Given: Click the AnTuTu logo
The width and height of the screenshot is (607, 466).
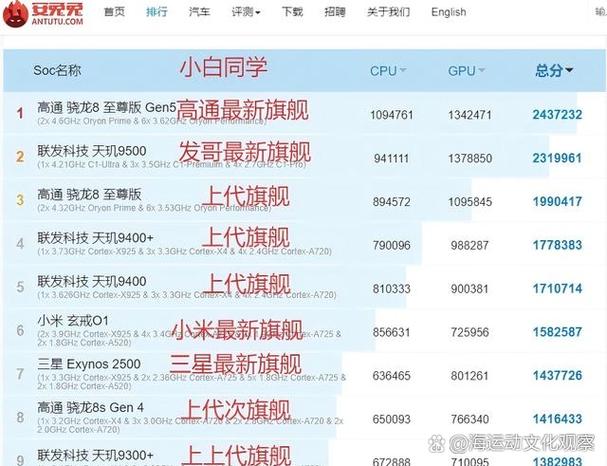Looking at the screenshot, I should click(x=43, y=13).
